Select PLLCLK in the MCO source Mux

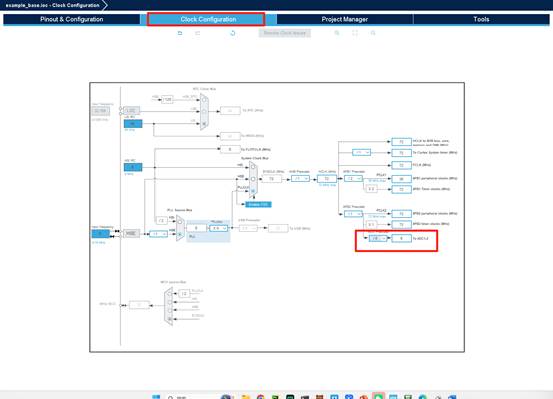(x=170, y=294)
